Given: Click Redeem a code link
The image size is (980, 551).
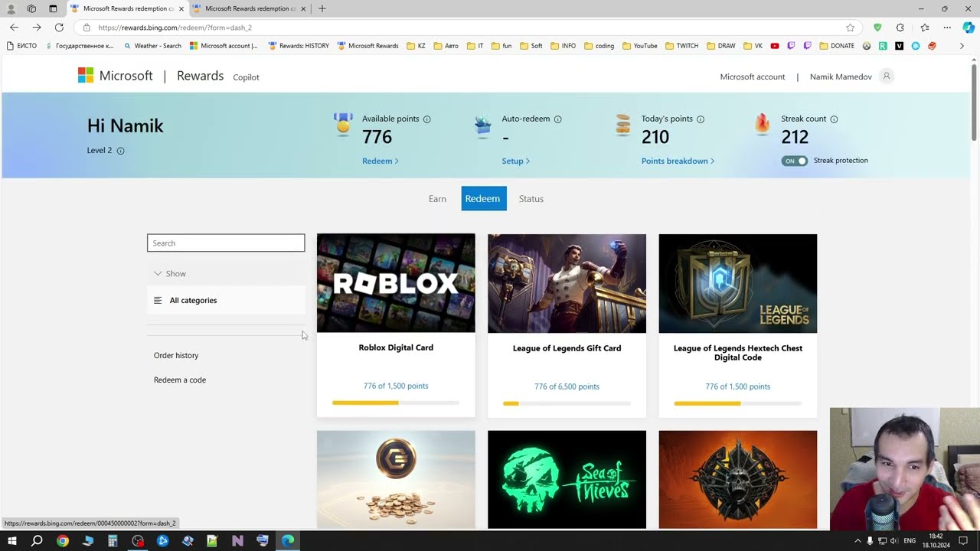Looking at the screenshot, I should pos(179,380).
